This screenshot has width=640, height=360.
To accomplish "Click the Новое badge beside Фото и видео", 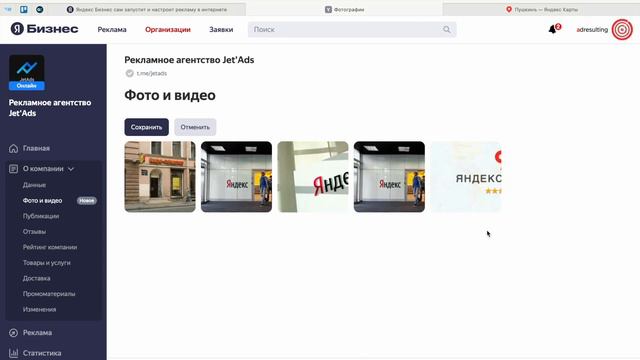I will click(87, 200).
